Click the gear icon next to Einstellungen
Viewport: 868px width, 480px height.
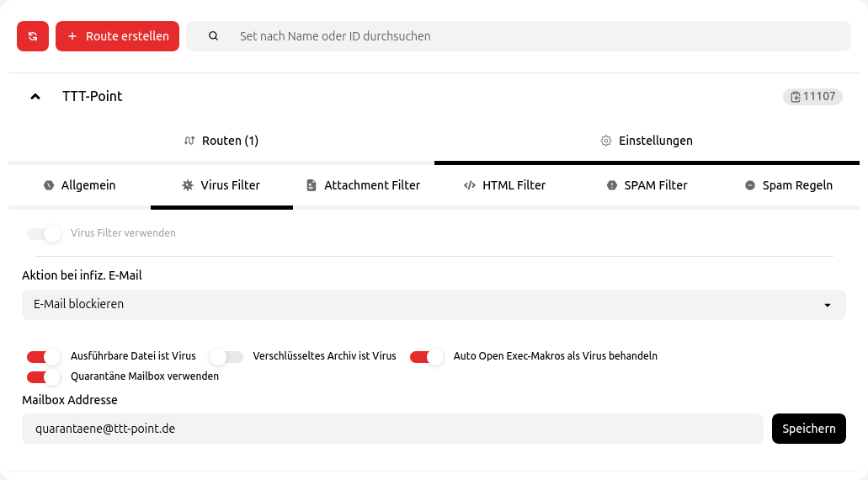point(605,141)
